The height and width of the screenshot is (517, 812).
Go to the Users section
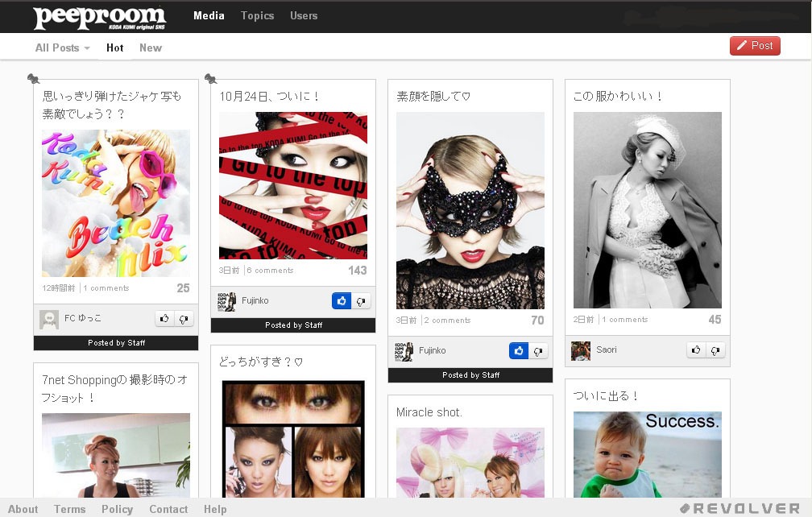click(304, 15)
